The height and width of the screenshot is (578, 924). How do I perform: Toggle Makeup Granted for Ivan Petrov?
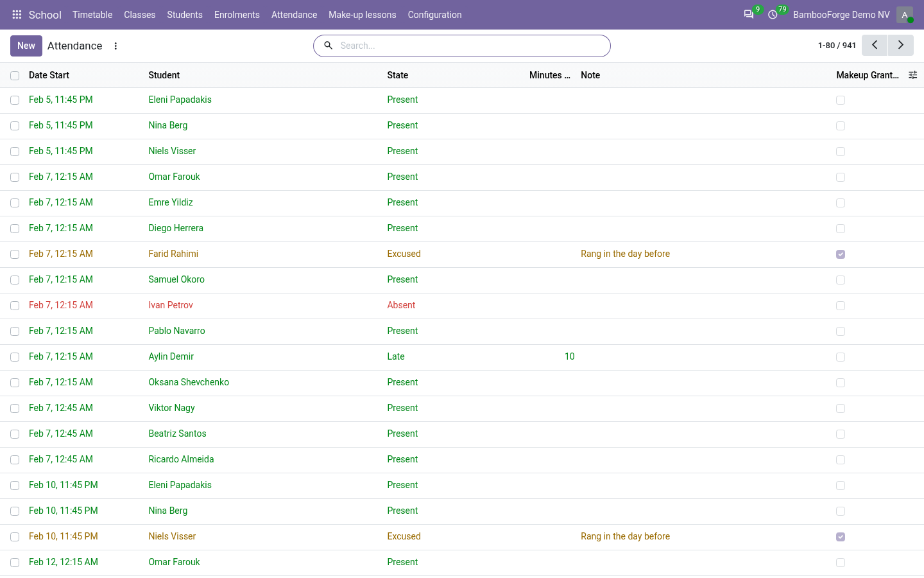pos(841,306)
